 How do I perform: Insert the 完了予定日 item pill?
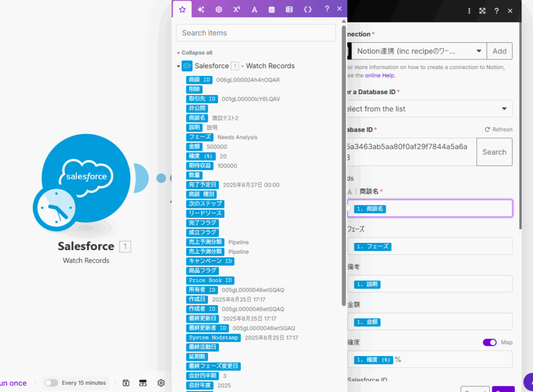202,185
